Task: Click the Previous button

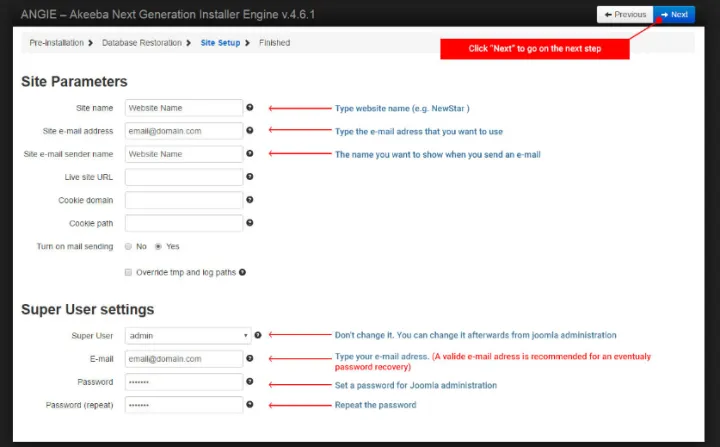Action: [x=625, y=15]
